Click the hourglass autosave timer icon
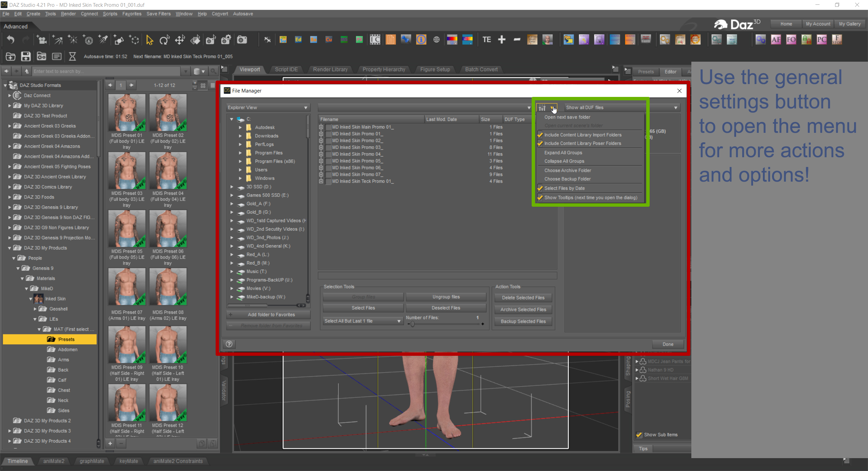The image size is (868, 471). point(72,56)
